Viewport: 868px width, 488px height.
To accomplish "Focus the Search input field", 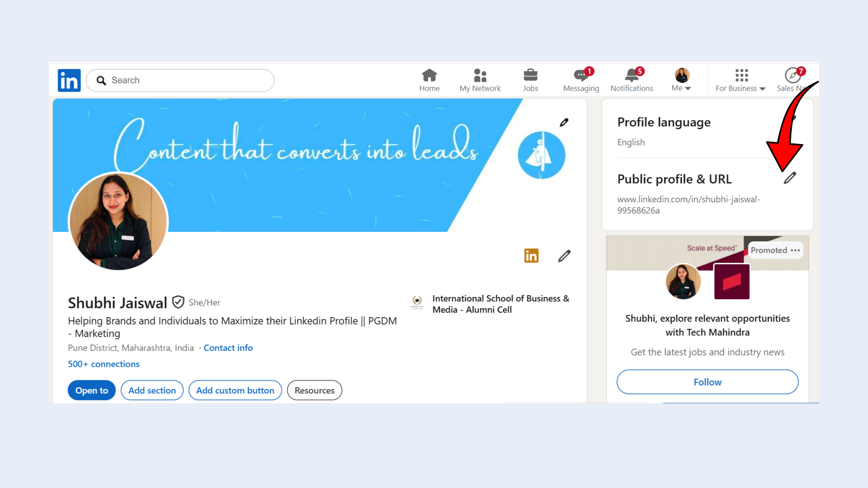I will point(180,81).
